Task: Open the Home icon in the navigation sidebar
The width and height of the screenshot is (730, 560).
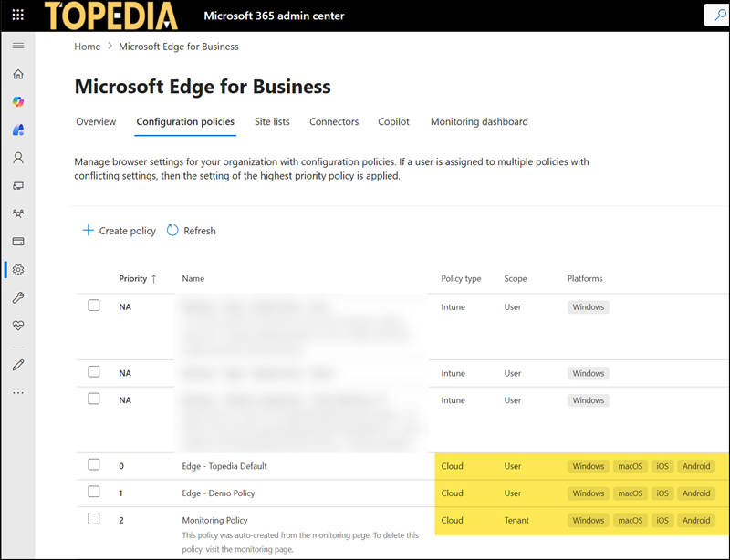Action: [x=19, y=73]
